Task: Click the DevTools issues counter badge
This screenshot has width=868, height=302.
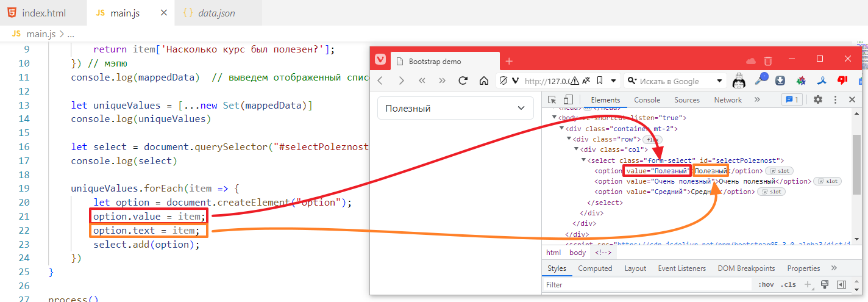Action: (x=792, y=100)
